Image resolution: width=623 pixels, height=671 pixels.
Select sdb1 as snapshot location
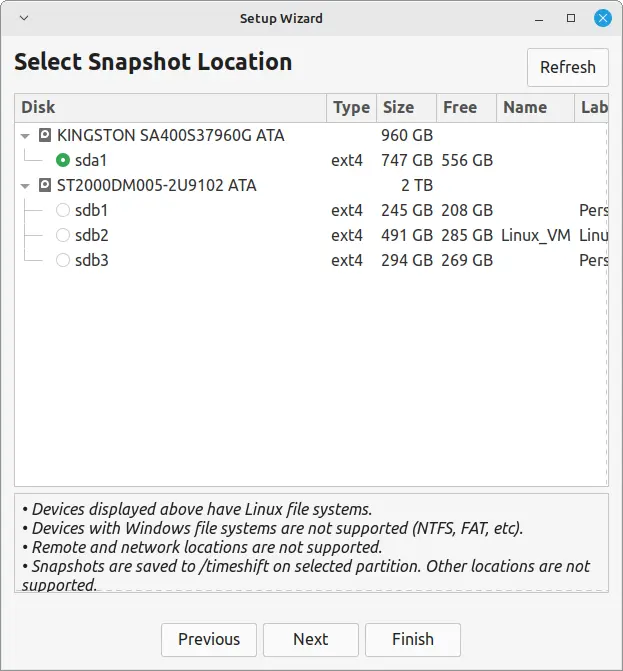63,210
